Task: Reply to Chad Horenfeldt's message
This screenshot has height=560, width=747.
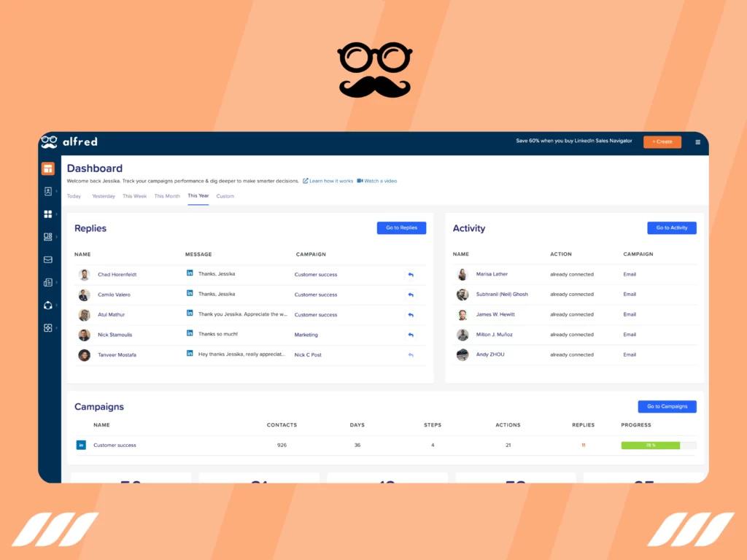Action: tap(411, 275)
